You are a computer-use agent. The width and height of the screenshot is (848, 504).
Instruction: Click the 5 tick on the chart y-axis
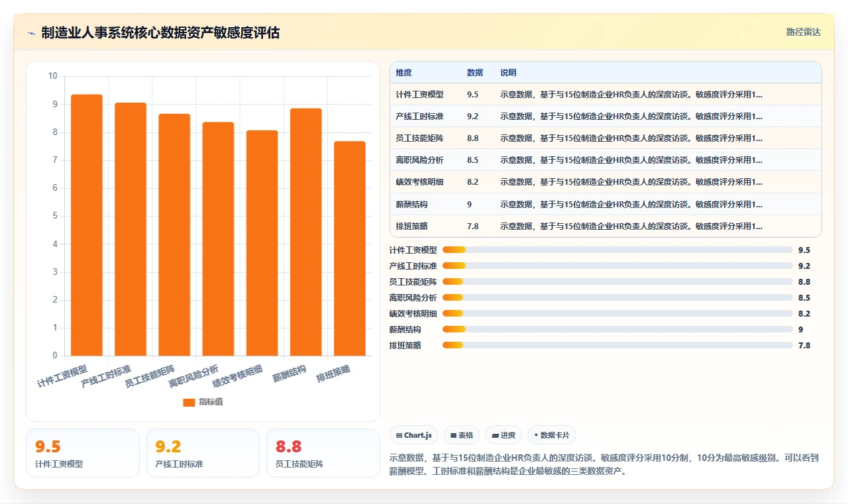click(55, 216)
